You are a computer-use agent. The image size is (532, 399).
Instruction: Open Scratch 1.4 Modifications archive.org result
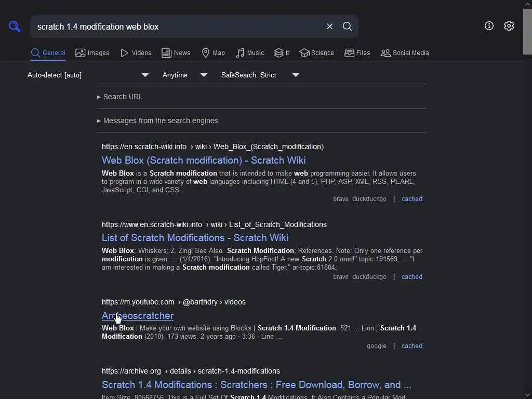click(x=257, y=385)
